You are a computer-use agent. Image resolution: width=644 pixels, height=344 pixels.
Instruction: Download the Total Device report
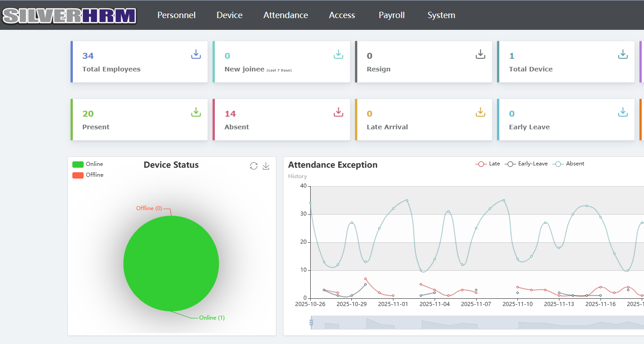(x=623, y=54)
